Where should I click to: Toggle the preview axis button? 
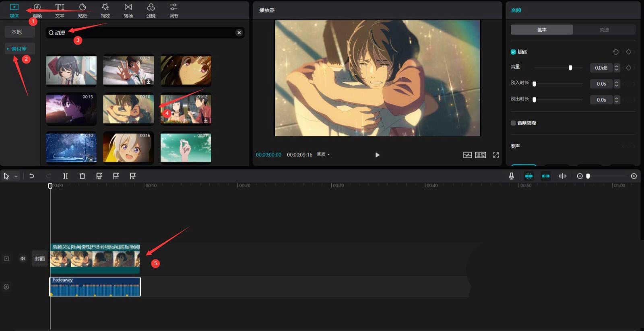tap(563, 176)
